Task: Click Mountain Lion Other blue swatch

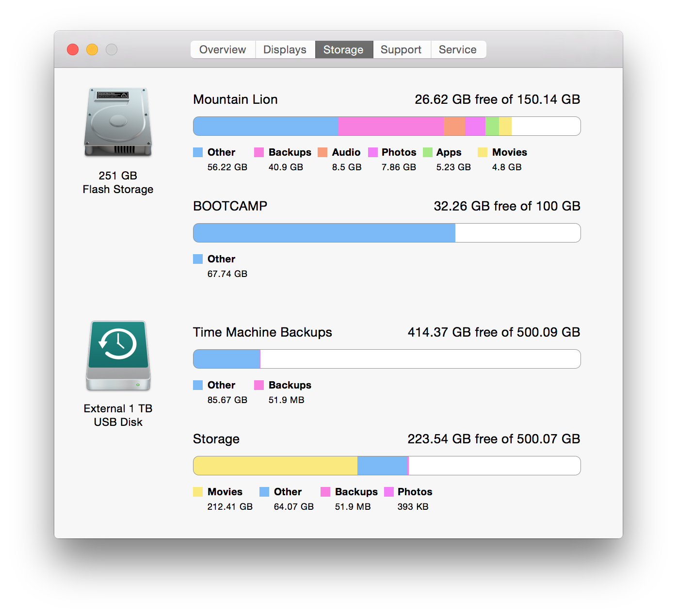Action: click(x=198, y=152)
